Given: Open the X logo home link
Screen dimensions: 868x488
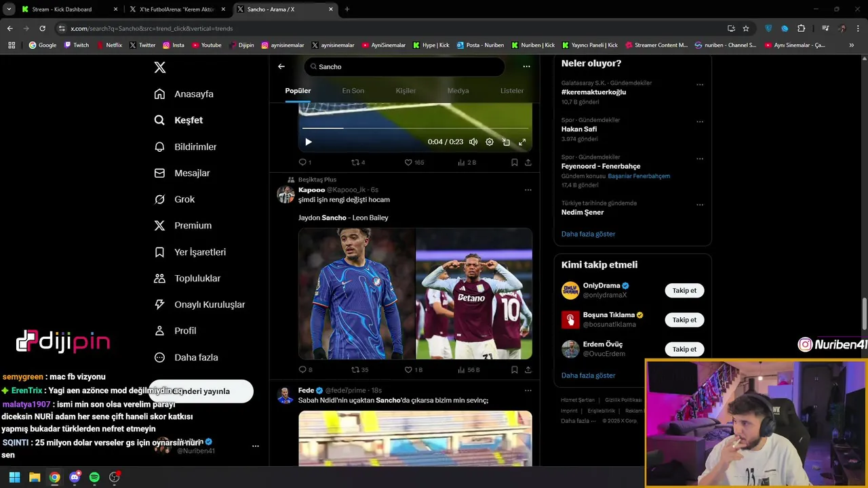Looking at the screenshot, I should pyautogui.click(x=160, y=67).
